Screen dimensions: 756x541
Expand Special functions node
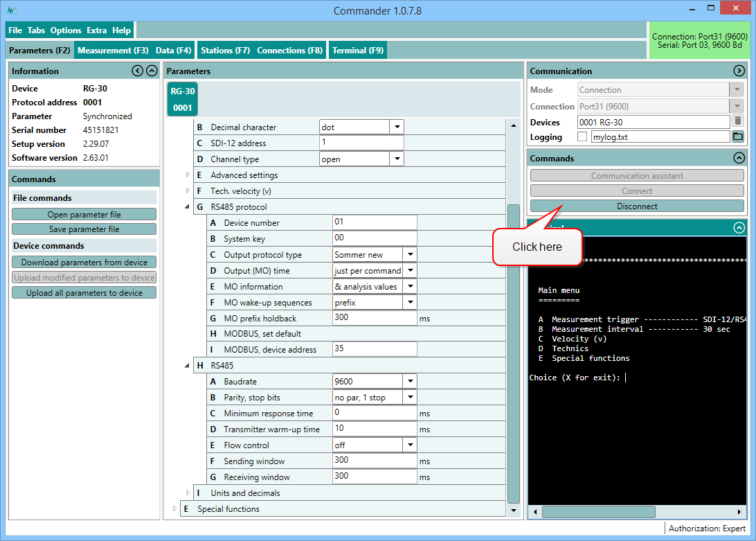click(174, 508)
